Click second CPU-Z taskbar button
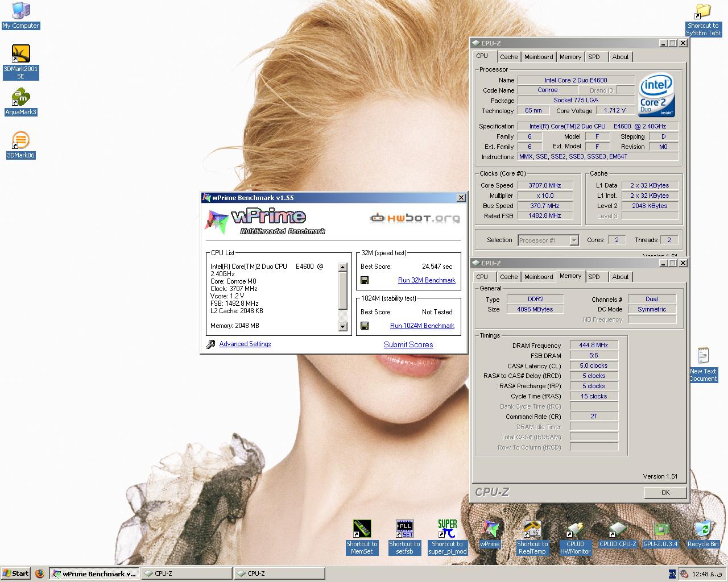Viewport: 728px width, 582px height. coord(280,573)
